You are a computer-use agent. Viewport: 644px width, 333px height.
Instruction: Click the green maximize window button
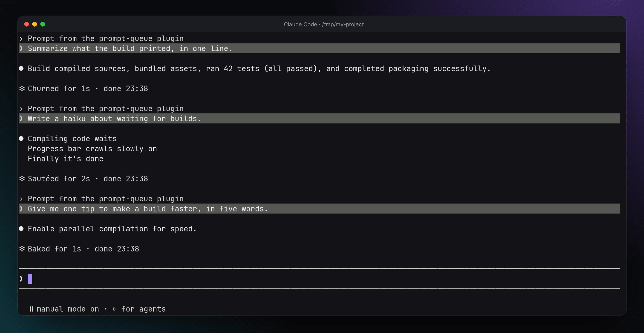click(x=43, y=24)
